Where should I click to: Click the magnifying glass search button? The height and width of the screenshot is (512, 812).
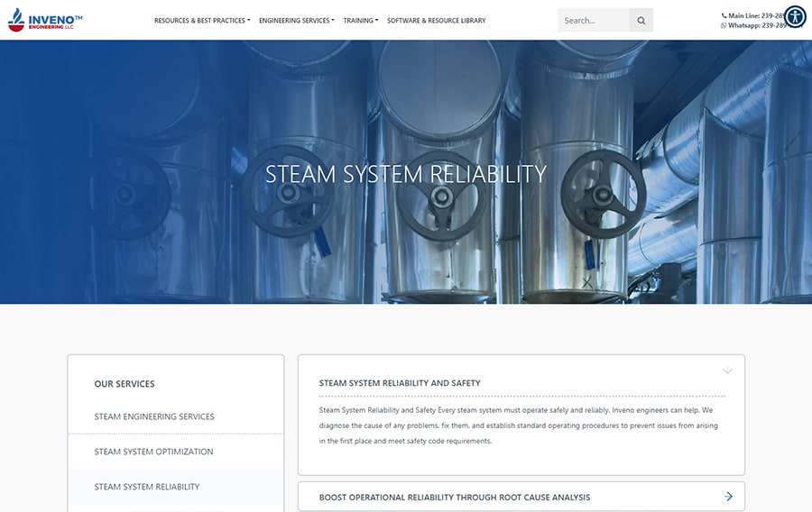coord(641,21)
